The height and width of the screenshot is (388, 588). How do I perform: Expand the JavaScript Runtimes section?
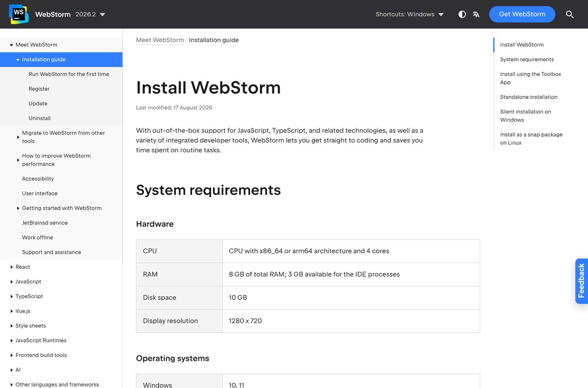point(11,340)
